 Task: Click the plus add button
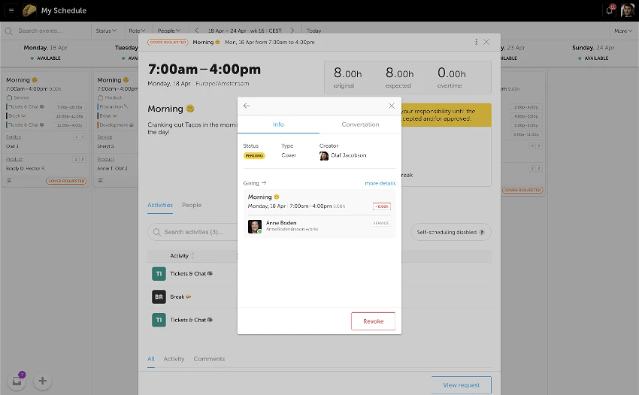(x=42, y=381)
